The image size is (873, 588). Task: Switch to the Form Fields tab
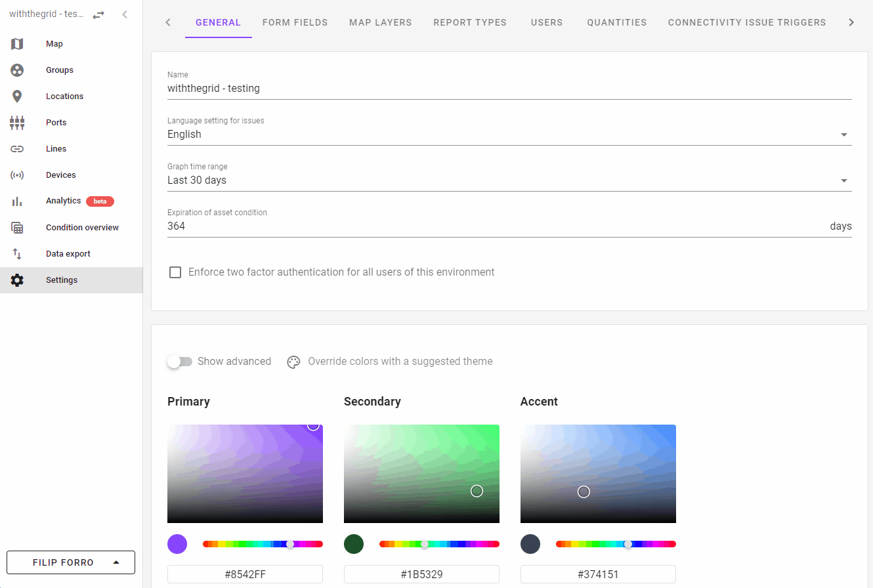tap(295, 22)
